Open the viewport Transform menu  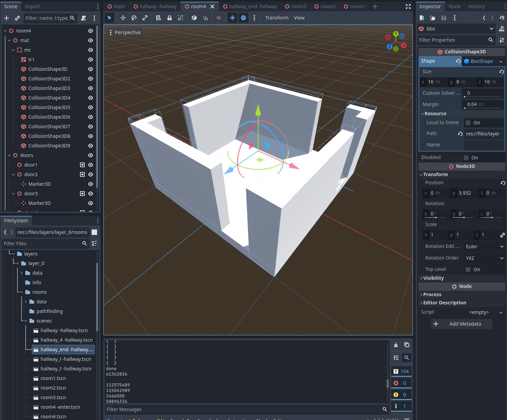[277, 18]
